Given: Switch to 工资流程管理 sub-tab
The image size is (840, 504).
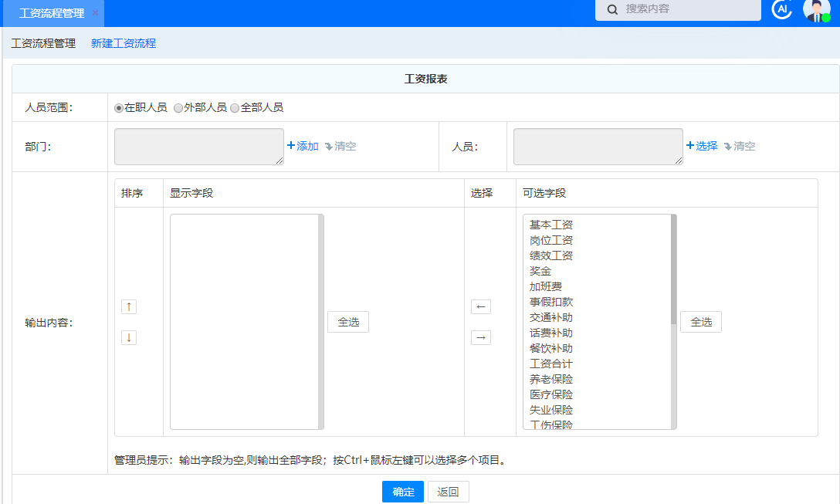Looking at the screenshot, I should (43, 43).
